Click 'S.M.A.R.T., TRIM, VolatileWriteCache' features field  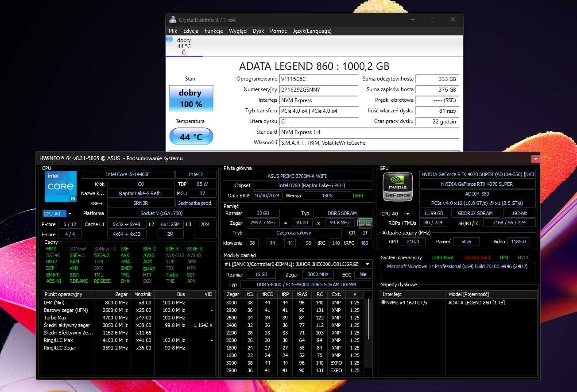click(369, 142)
